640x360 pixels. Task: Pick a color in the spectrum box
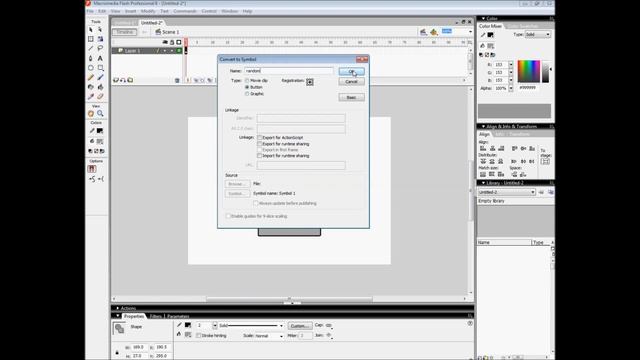click(529, 71)
